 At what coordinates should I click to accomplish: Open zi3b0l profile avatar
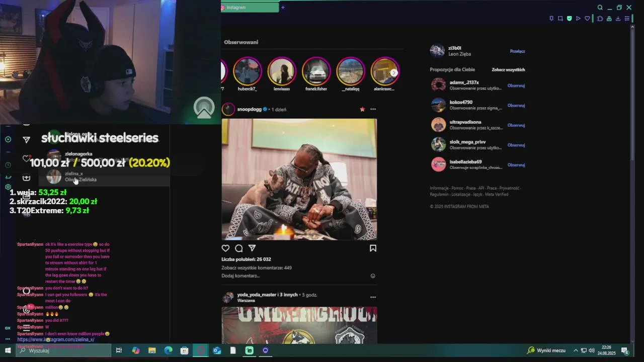(437, 51)
